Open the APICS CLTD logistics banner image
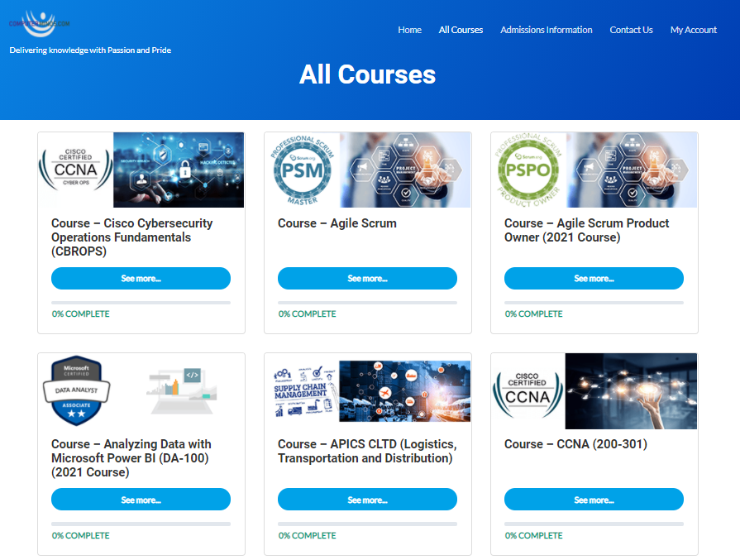This screenshot has height=560, width=740. coord(405,391)
